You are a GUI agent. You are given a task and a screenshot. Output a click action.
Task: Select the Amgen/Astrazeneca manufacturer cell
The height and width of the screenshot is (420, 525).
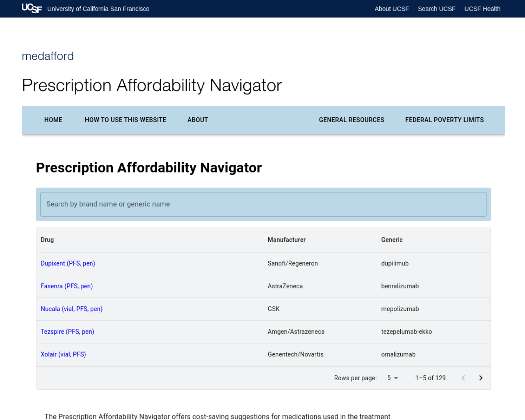click(x=296, y=331)
